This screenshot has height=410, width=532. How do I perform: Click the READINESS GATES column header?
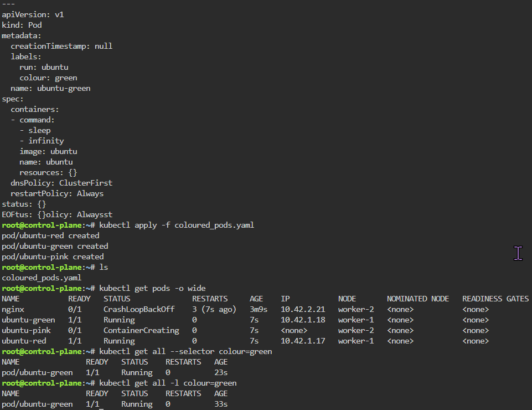point(495,299)
